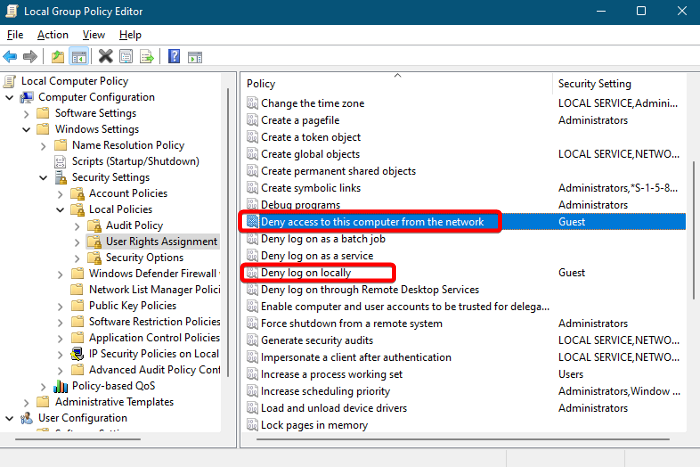Click the tree pane vertical scrollbar
700x467 pixels.
click(228, 232)
